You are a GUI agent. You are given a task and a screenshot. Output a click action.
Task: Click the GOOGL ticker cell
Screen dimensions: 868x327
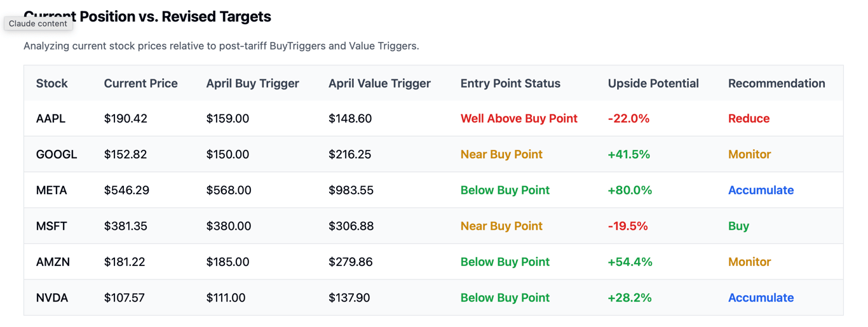tap(57, 154)
